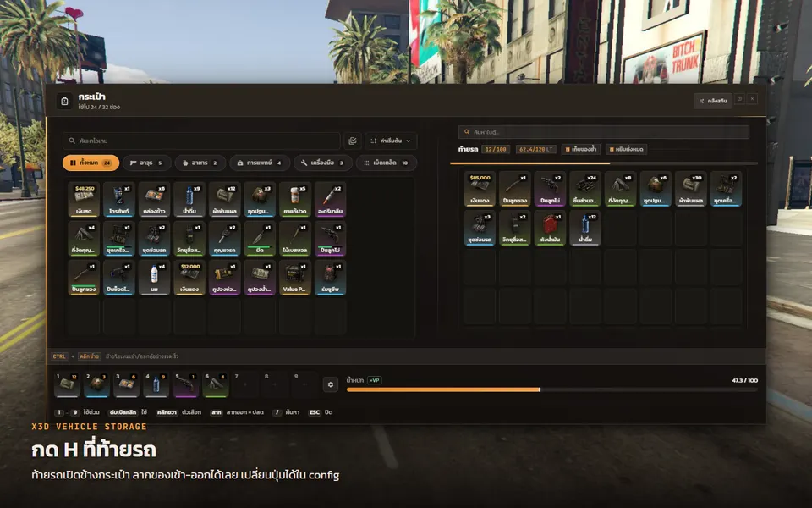Viewport: 812px width, 508px height.
Task: Open hotbar settings with the gear icon
Action: (331, 384)
